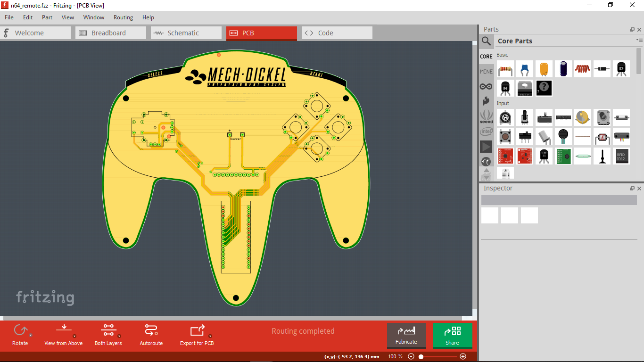The image size is (644, 362).
Task: Switch to the Breadboard view tab
Action: pos(111,33)
